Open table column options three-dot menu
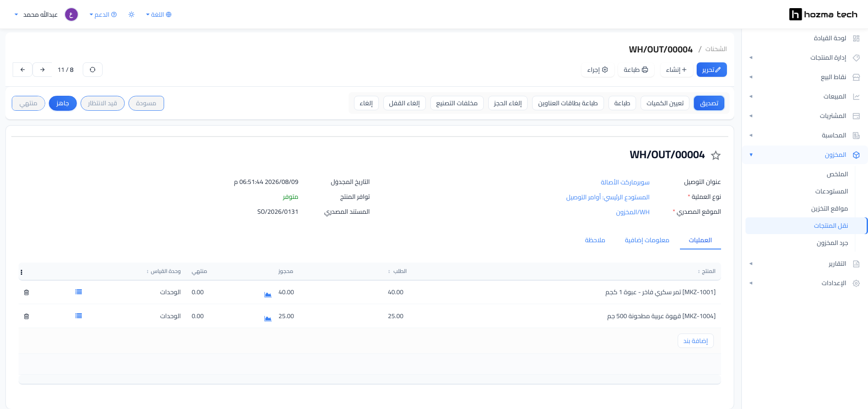 coord(21,272)
